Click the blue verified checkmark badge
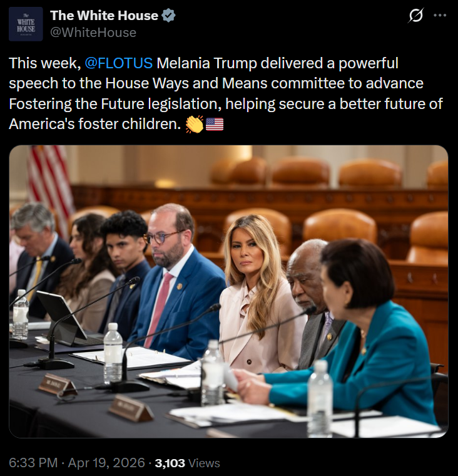Screen dimensions: 458x476 tap(168, 16)
